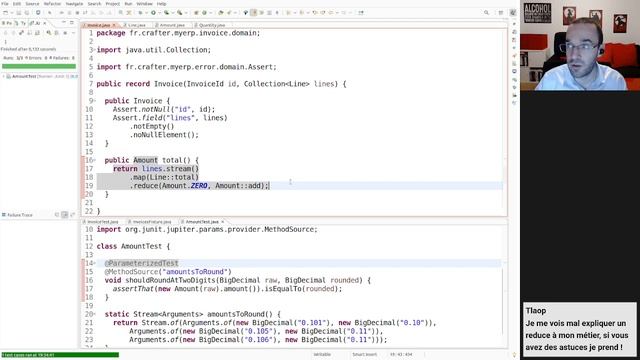
Task: Click the Stop JUnit test run icon
Action: point(65,33)
